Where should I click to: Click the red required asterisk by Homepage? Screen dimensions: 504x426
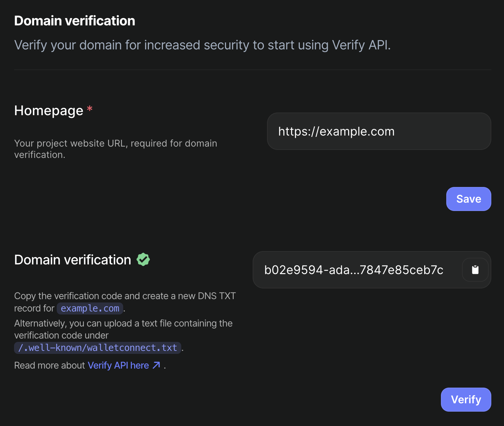click(89, 109)
